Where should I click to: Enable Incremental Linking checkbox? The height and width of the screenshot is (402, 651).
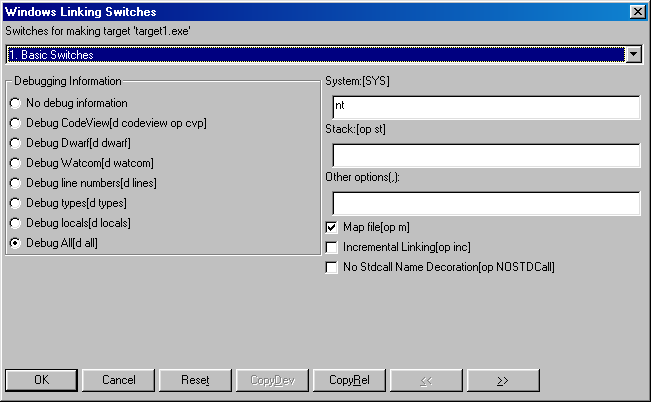[332, 247]
